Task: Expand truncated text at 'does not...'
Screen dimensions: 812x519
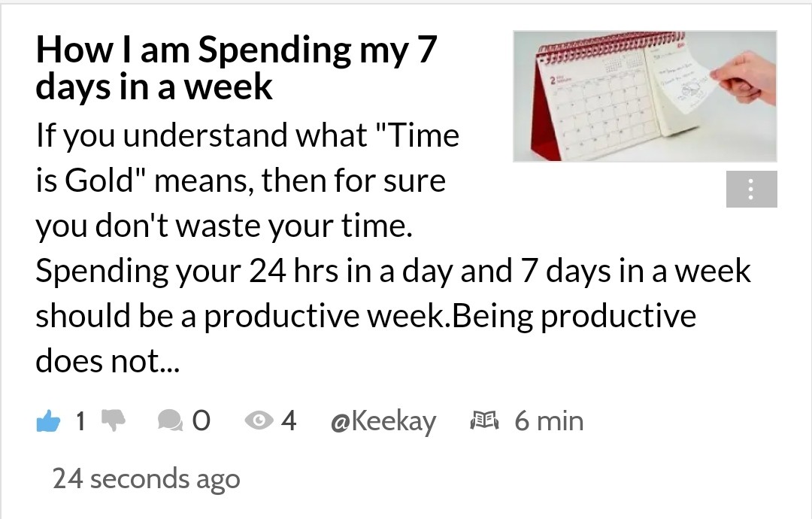Action: click(108, 361)
